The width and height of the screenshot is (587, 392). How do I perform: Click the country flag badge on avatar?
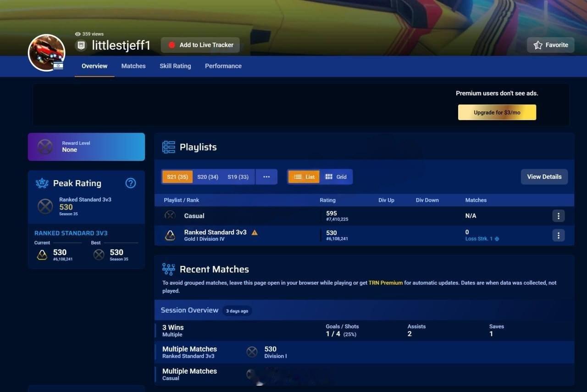click(58, 66)
